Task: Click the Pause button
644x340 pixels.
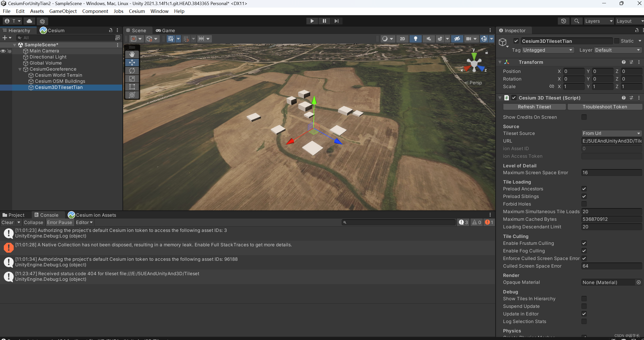Action: tap(324, 21)
